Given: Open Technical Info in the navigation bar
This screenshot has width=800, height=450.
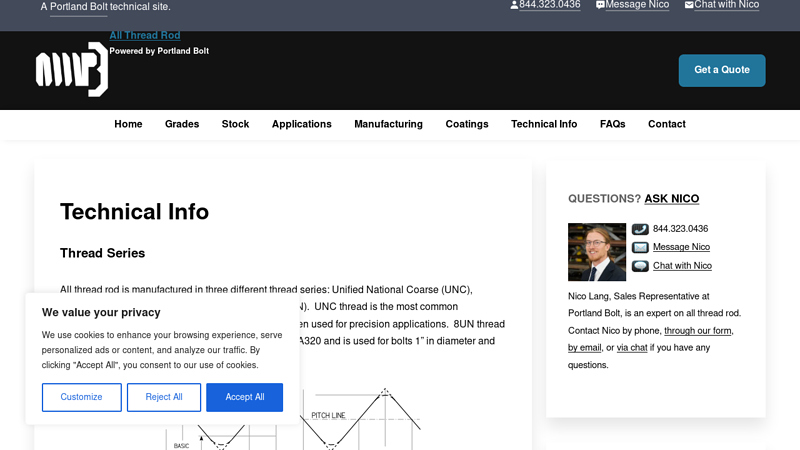Looking at the screenshot, I should click(544, 124).
